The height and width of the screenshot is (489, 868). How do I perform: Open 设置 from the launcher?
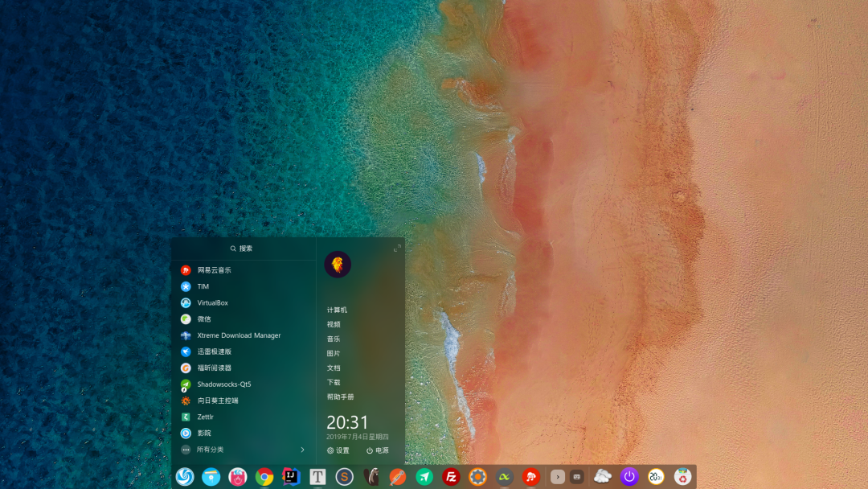(337, 450)
